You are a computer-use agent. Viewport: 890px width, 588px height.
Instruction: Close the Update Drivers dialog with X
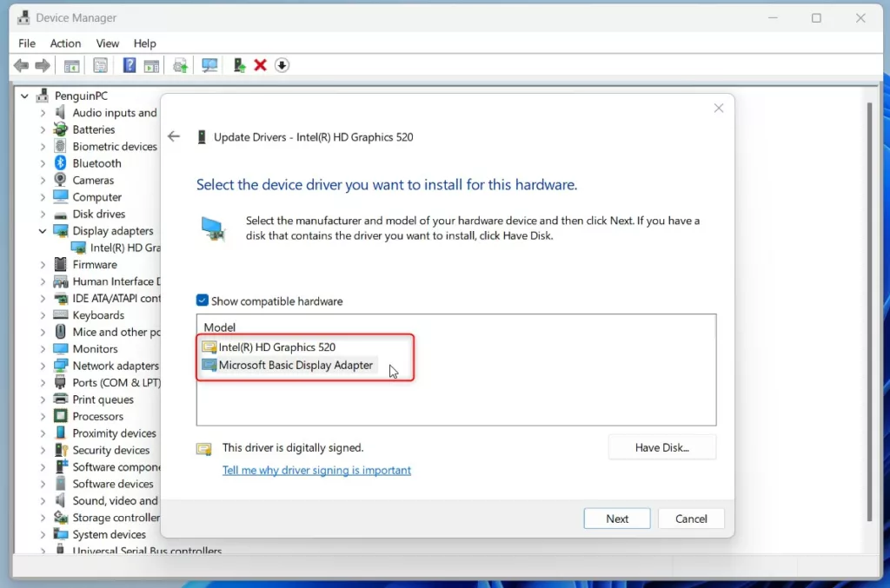(x=719, y=108)
